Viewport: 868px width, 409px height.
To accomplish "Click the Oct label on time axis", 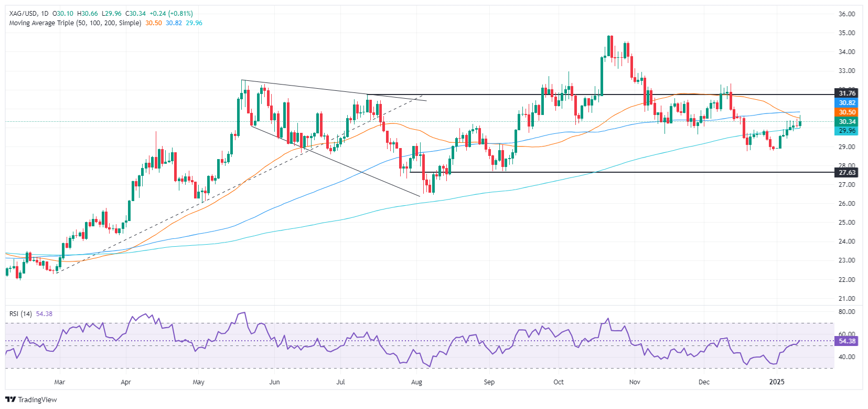I will 559,382.
